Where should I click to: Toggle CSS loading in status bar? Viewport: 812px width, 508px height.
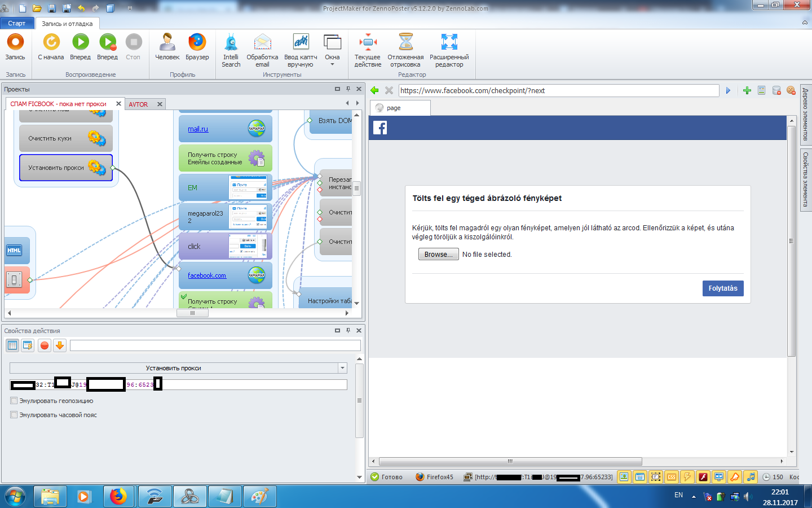click(672, 477)
